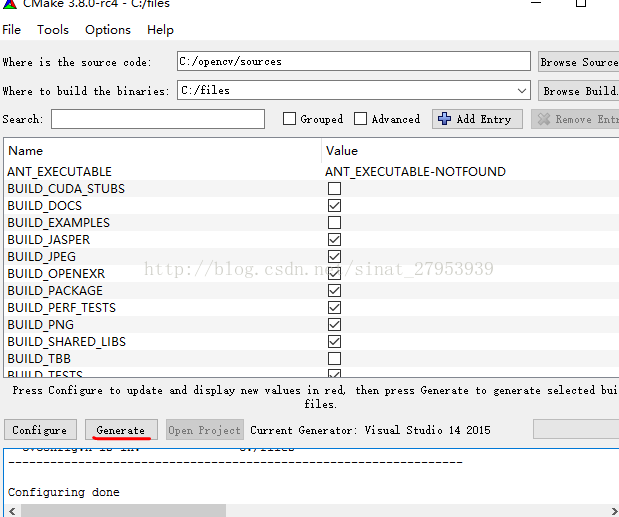Image resolution: width=619 pixels, height=517 pixels.
Task: Click the 'Configuring done' log line
Action: coord(64,492)
